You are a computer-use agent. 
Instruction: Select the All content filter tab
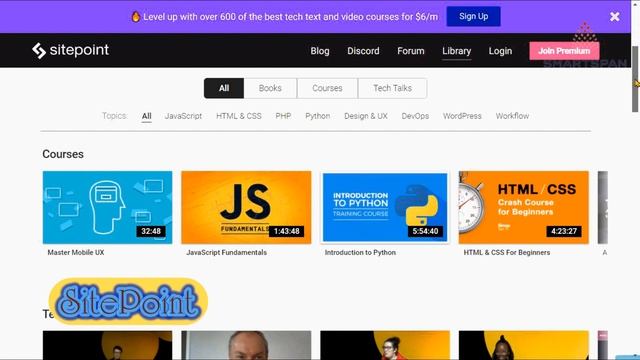(224, 88)
